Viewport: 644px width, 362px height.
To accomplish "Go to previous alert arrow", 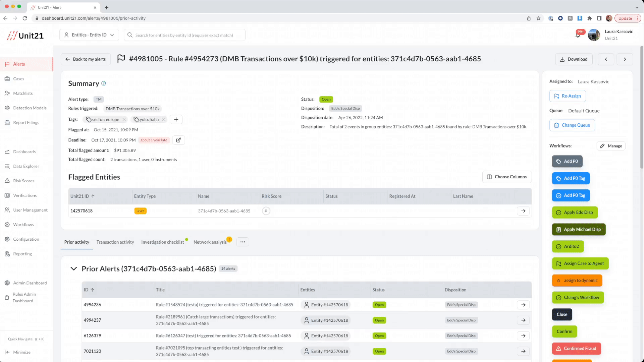I will (606, 59).
